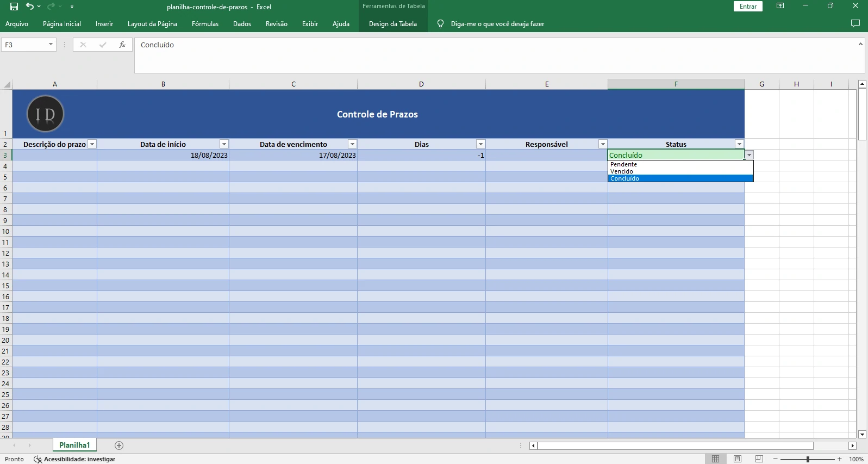Open the comments icon at top right
The height and width of the screenshot is (464, 868).
(x=855, y=23)
